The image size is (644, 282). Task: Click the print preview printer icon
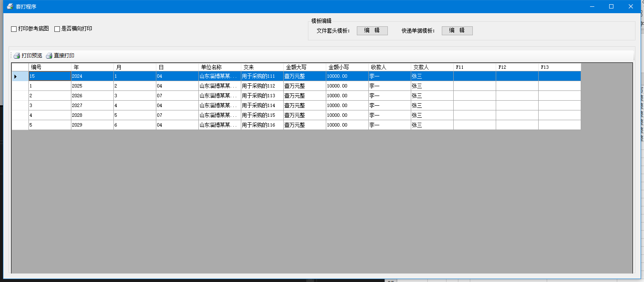[17, 56]
